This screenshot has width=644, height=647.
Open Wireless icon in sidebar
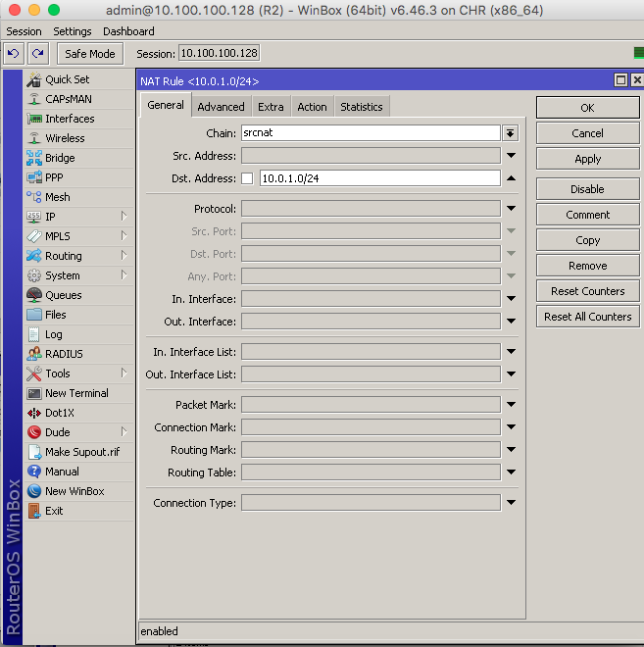pyautogui.click(x=34, y=138)
